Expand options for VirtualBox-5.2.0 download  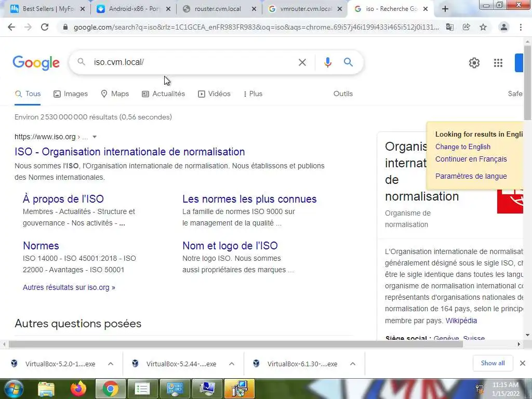[x=111, y=364]
